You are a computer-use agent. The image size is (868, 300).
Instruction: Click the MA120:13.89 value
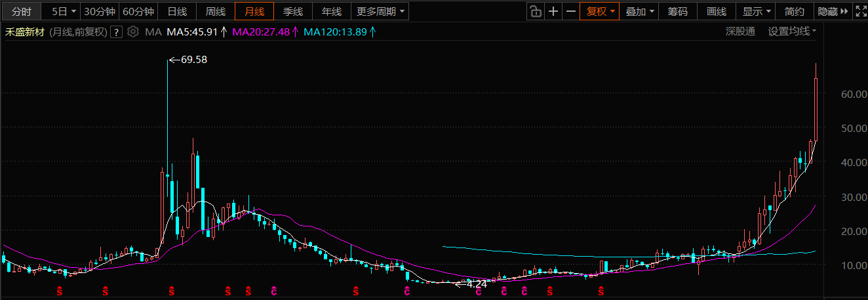[x=336, y=32]
